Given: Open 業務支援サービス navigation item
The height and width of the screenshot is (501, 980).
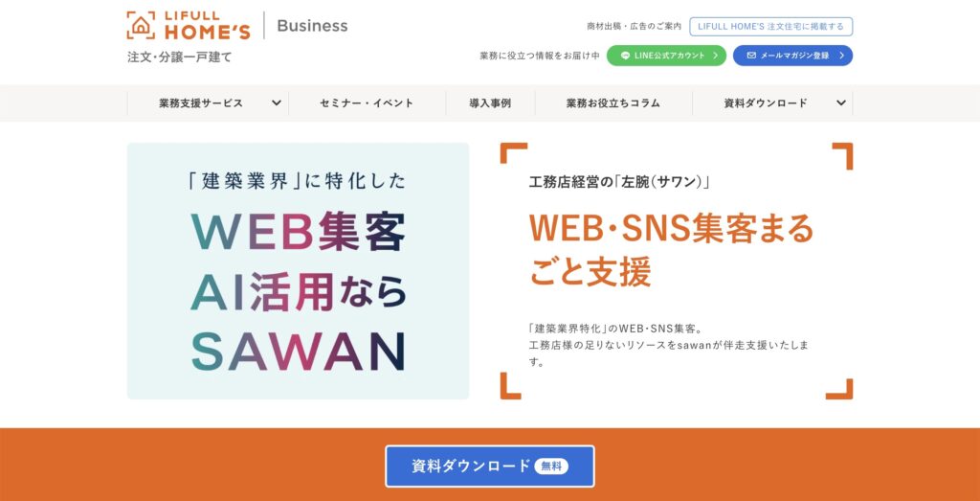Looking at the screenshot, I should click(x=201, y=103).
